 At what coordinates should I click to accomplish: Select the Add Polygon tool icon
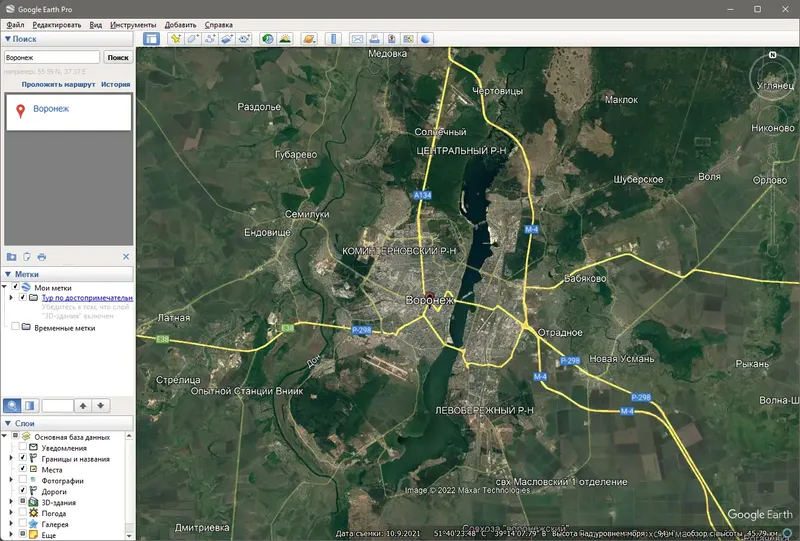tap(193, 39)
